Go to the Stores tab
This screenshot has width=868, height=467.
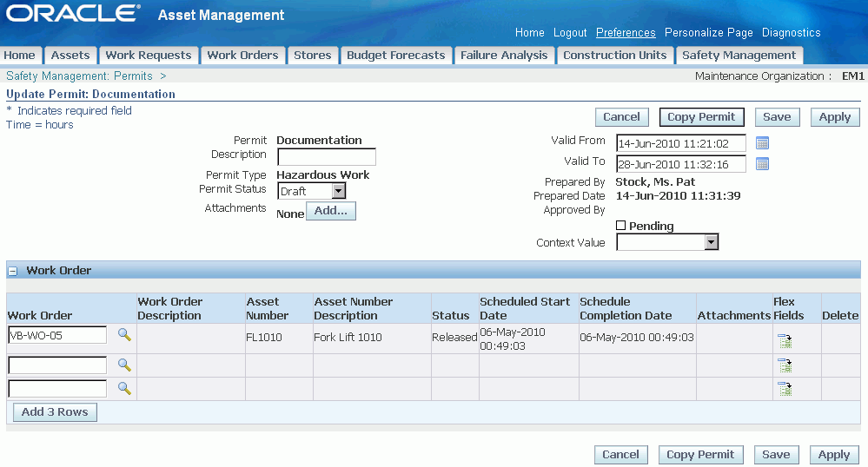(312, 56)
